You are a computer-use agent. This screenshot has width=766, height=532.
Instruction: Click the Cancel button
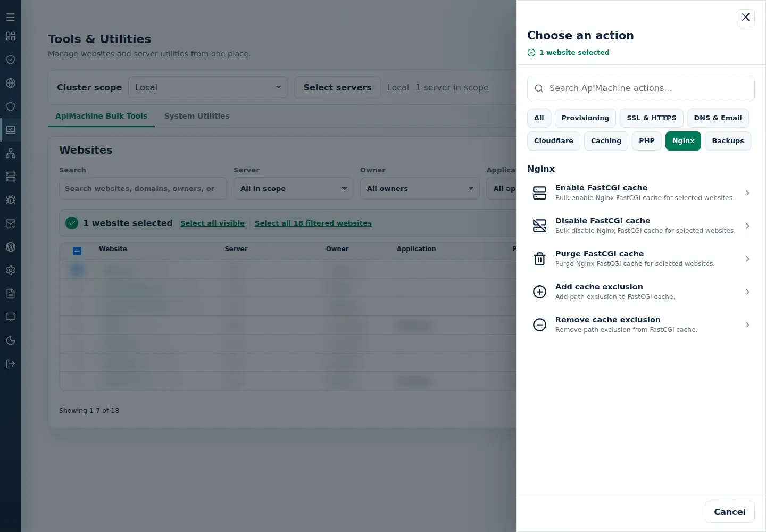pyautogui.click(x=730, y=512)
